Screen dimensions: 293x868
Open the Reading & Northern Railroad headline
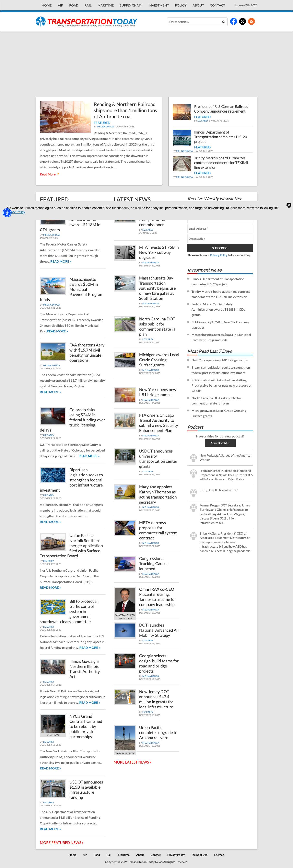pos(125,111)
